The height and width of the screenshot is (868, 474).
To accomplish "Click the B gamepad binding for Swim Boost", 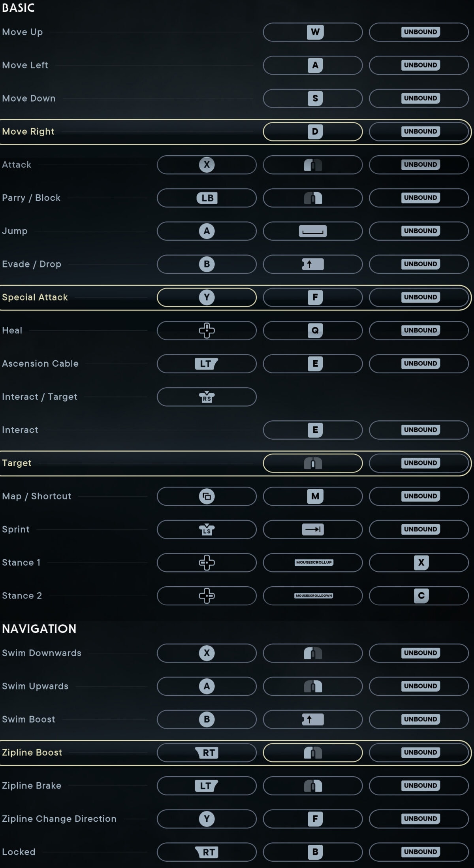I will coord(207,719).
